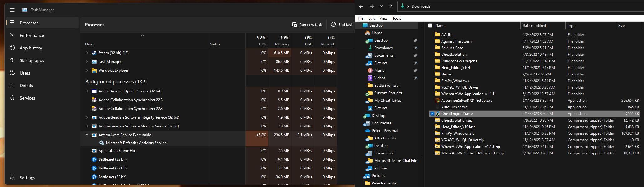644x187 pixels.
Task: Unpin Desktop from explorer quick access
Action: click(x=415, y=40)
